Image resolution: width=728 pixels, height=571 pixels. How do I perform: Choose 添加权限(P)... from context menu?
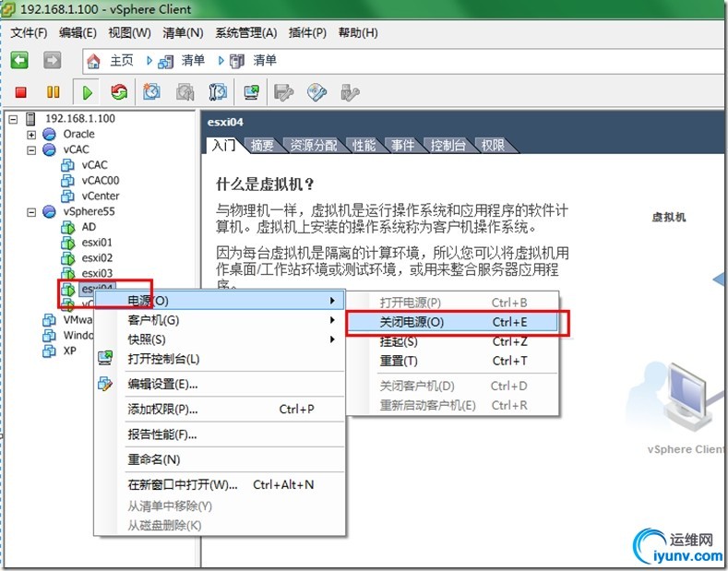221,409
